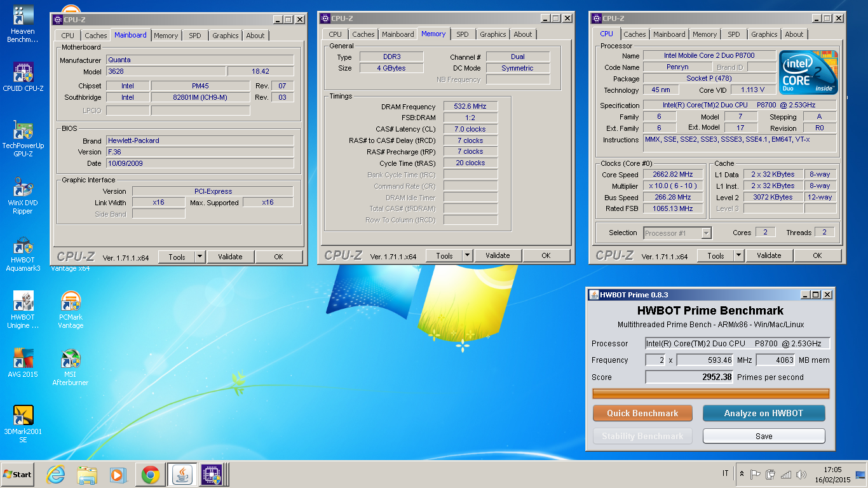Show hidden tray icons arrow
This screenshot has width=868, height=488.
pyautogui.click(x=742, y=474)
